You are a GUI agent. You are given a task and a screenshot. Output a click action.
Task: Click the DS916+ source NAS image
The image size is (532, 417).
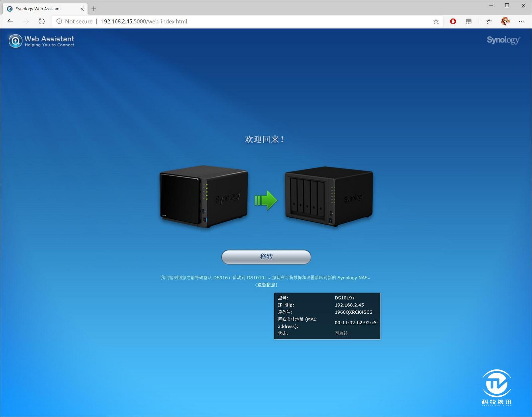tap(204, 196)
